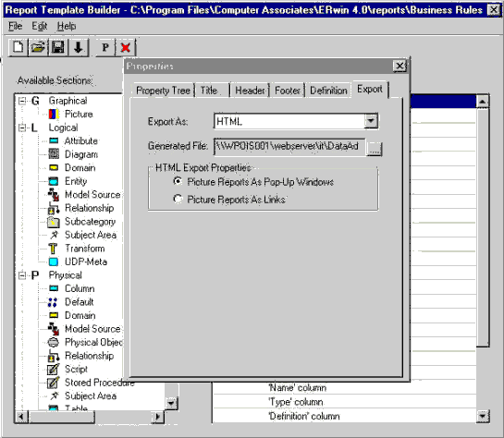
Task: Select the Physical Subject Area tree item
Action: tap(91, 395)
